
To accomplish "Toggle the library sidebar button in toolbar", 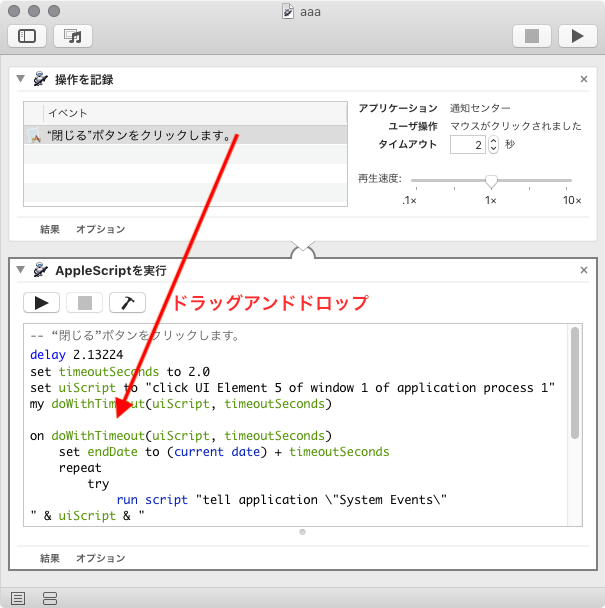I will pos(27,36).
